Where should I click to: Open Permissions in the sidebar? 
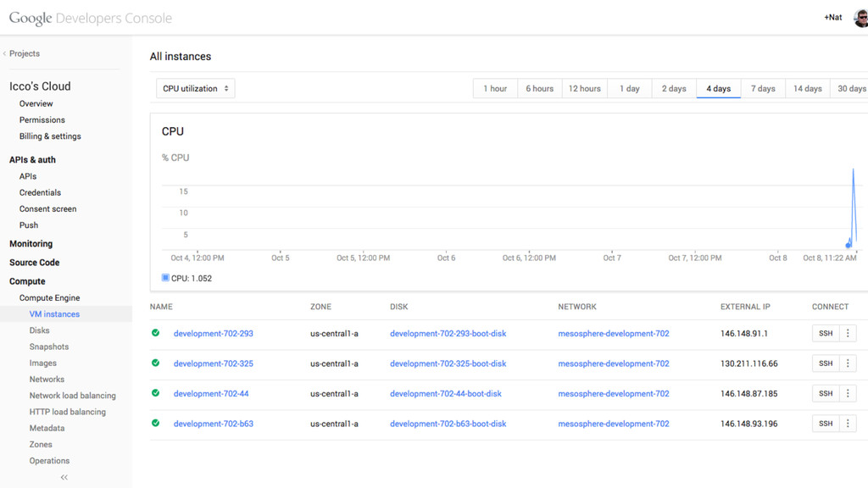(x=42, y=120)
